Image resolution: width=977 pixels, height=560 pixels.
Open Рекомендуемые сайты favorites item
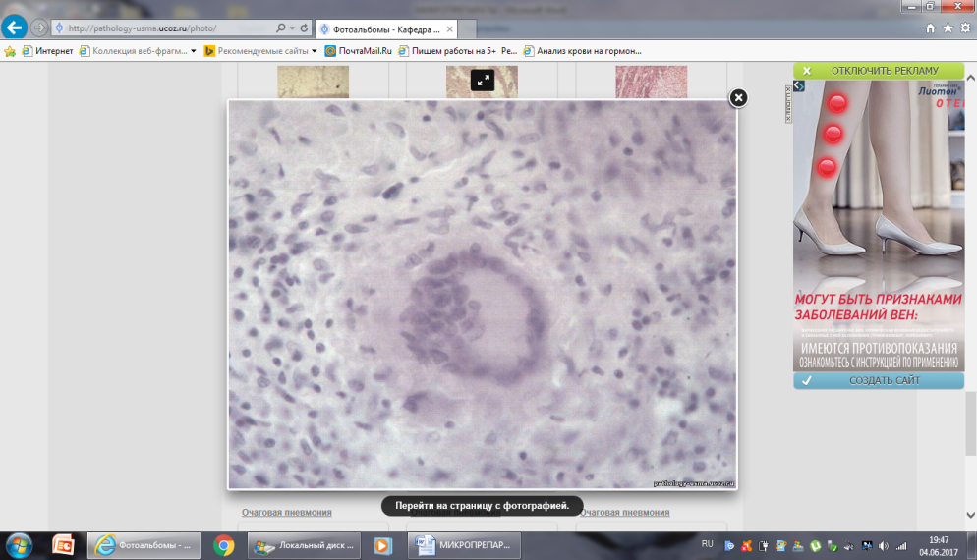click(x=257, y=51)
